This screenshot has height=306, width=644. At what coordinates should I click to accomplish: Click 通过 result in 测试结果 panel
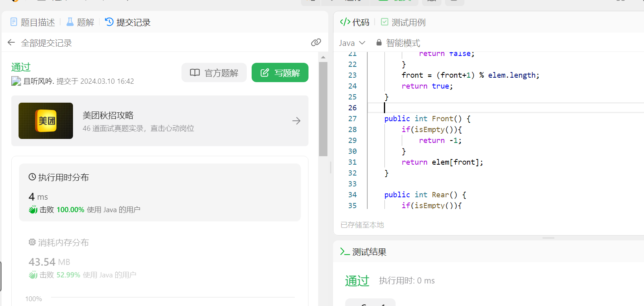tap(357, 281)
